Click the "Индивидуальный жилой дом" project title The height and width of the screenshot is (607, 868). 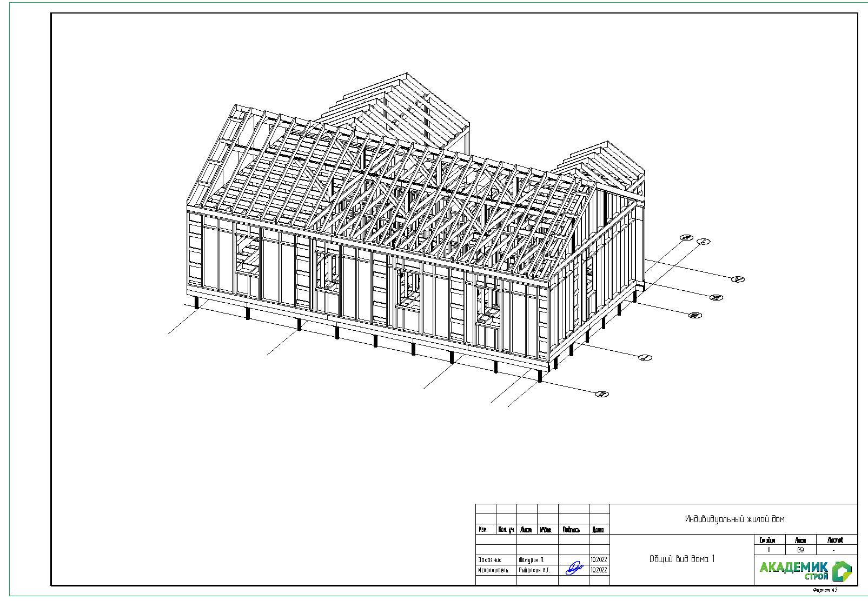point(734,519)
